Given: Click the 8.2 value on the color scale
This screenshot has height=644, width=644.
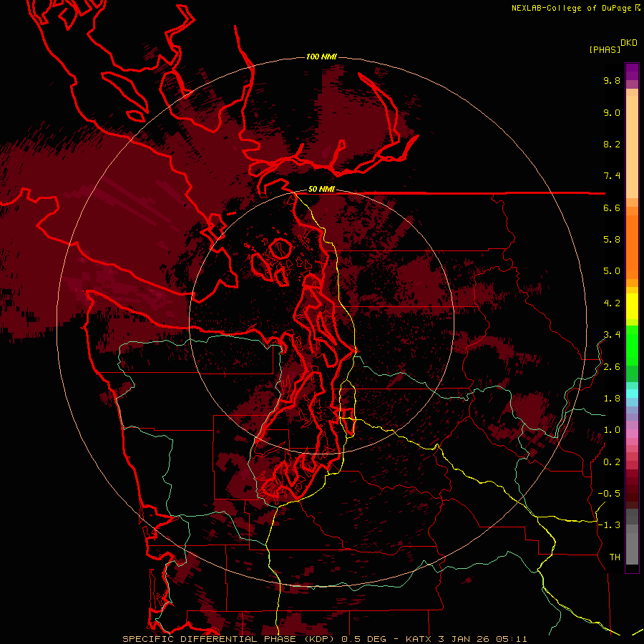Looking at the screenshot, I should coord(612,144).
